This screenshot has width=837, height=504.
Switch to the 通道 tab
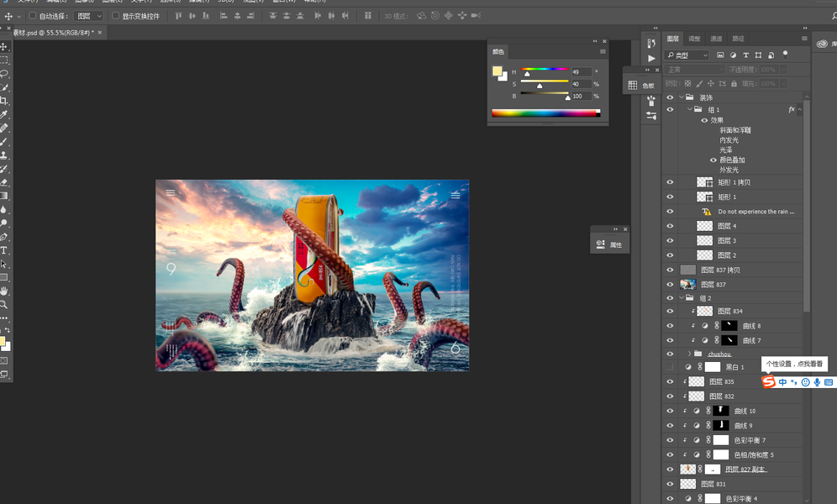pyautogui.click(x=716, y=39)
